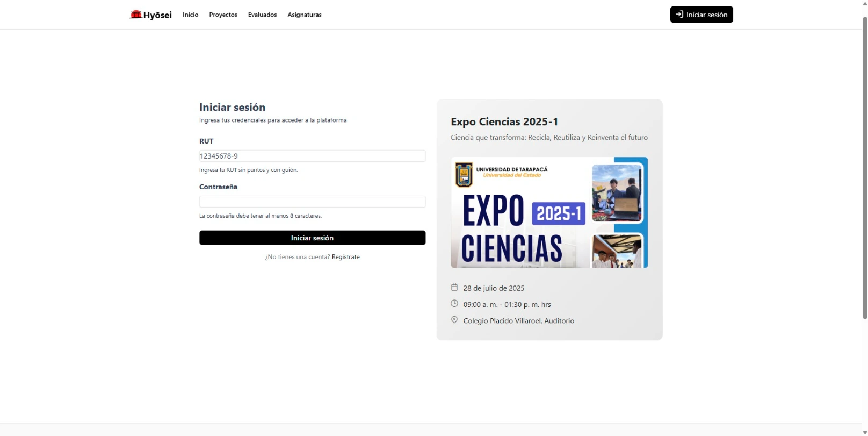
Task: Click into the Contraseña password field
Action: coord(312,202)
